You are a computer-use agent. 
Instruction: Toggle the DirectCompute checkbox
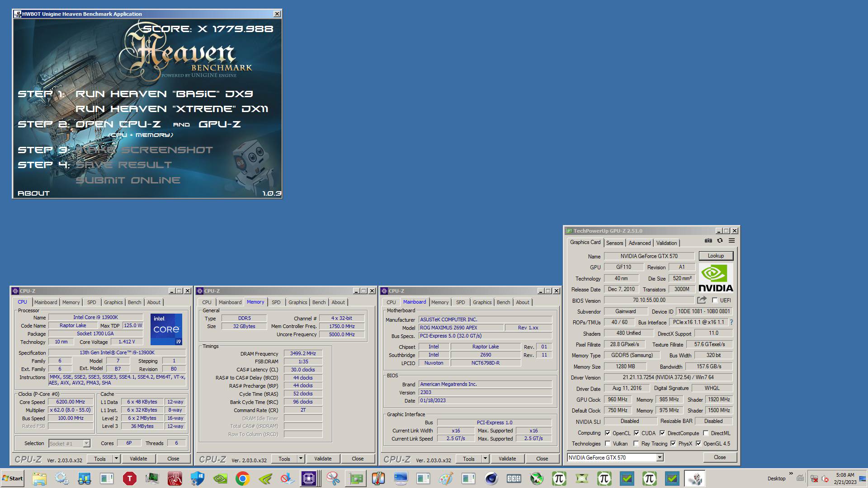662,433
